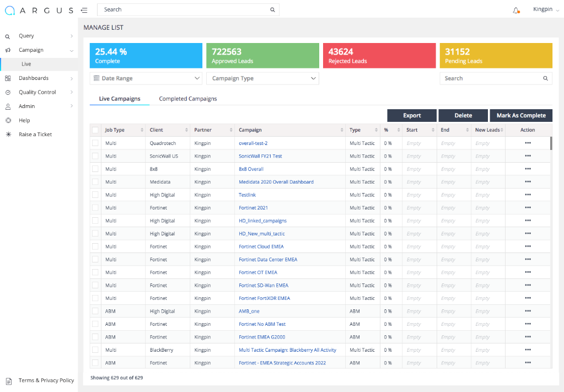Viewport: 564px width, 392px height.
Task: Open action menu for SonicWall FY21 Test
Action: pyautogui.click(x=528, y=156)
